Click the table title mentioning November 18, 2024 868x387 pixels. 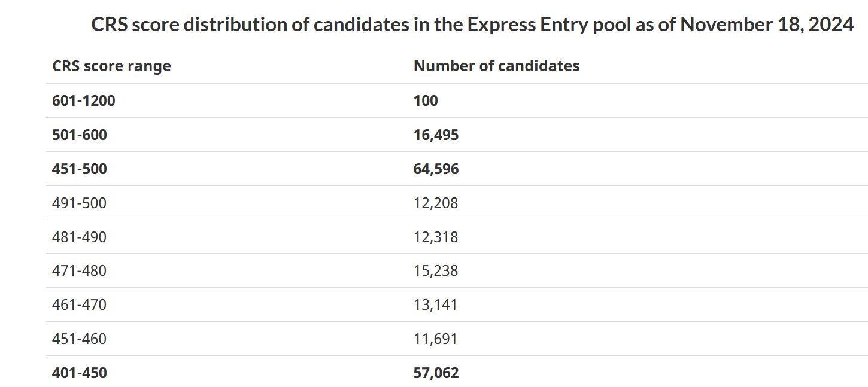click(x=472, y=25)
